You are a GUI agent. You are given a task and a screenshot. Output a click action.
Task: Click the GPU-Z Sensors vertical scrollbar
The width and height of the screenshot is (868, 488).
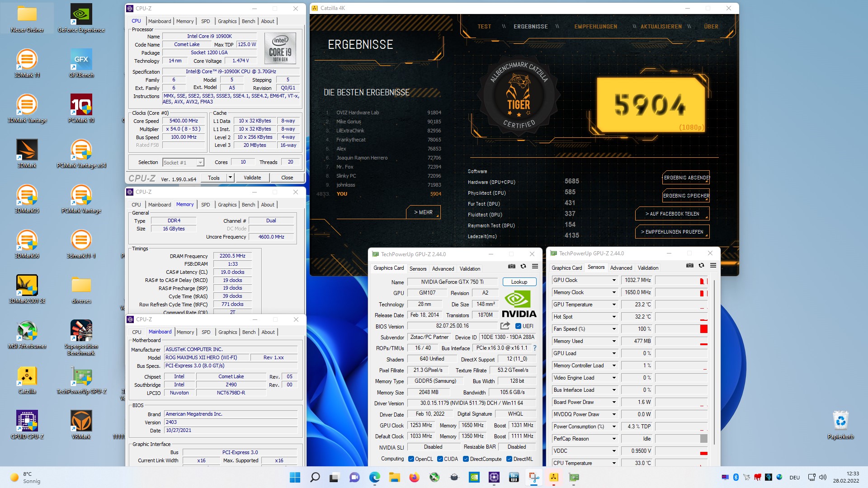[x=714, y=361]
